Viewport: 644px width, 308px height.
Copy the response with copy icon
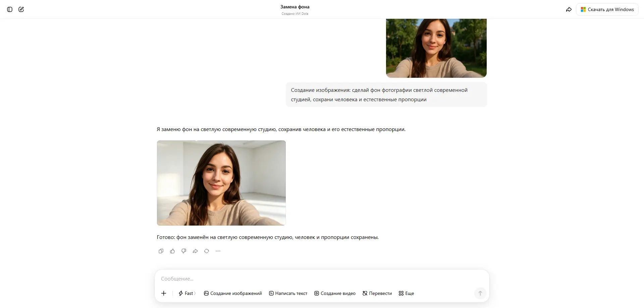[x=161, y=251]
